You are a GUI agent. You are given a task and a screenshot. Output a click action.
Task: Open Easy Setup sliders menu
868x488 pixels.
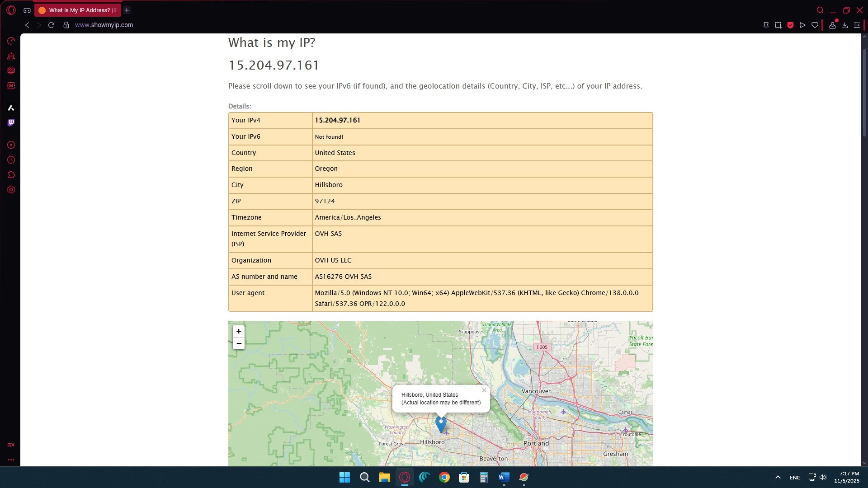857,25
